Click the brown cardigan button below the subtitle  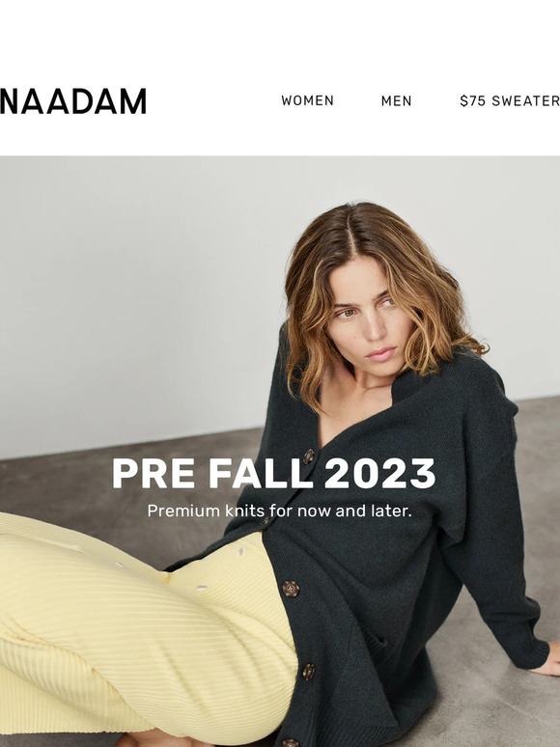(291, 589)
